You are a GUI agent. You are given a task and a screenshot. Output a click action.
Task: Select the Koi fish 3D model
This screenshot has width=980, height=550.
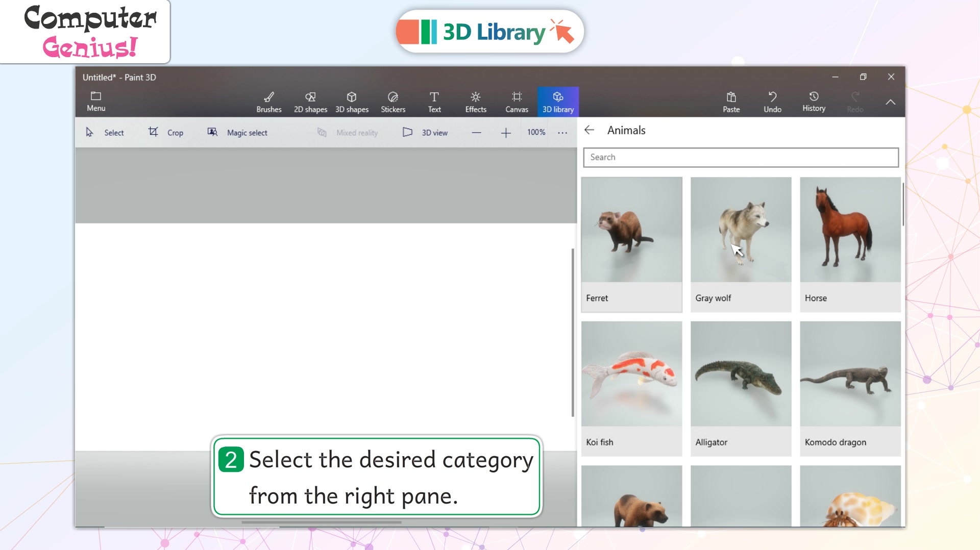[631, 388]
